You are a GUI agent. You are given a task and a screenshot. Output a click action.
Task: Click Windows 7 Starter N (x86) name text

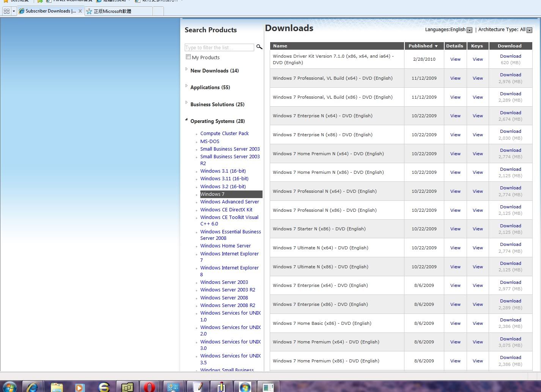(x=319, y=229)
